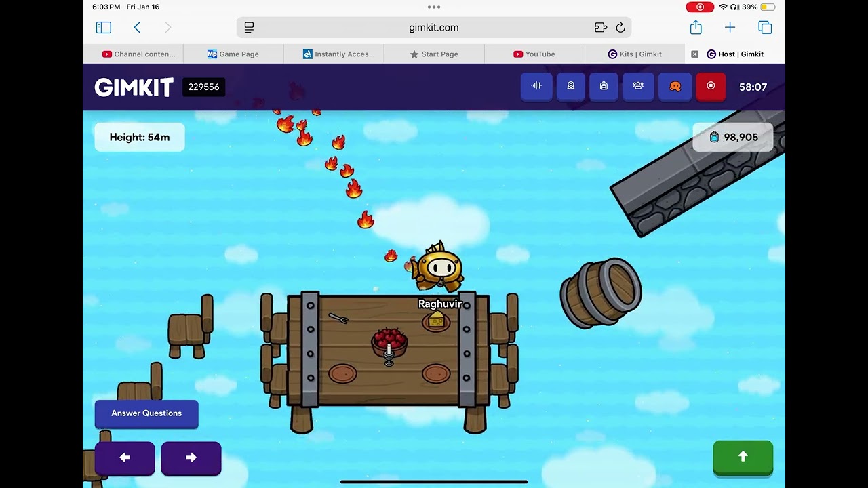The image size is (868, 488).
Task: Open the award ribbon leaderboard button
Action: coord(571,86)
